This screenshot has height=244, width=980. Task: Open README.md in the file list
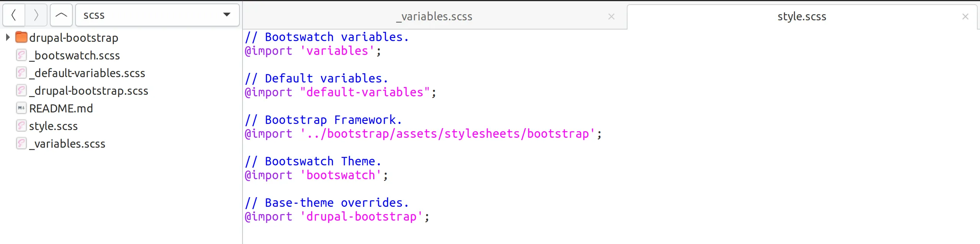pos(61,109)
